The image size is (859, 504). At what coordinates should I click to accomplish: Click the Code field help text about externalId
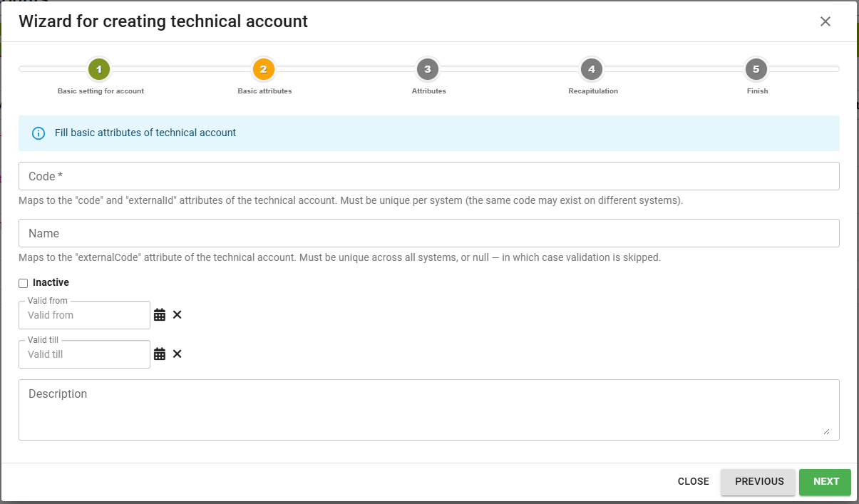coord(351,200)
